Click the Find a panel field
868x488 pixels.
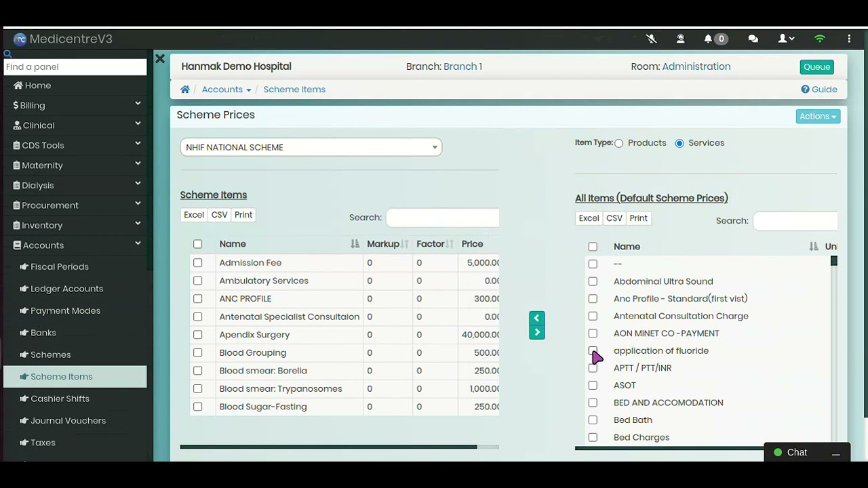pos(75,66)
